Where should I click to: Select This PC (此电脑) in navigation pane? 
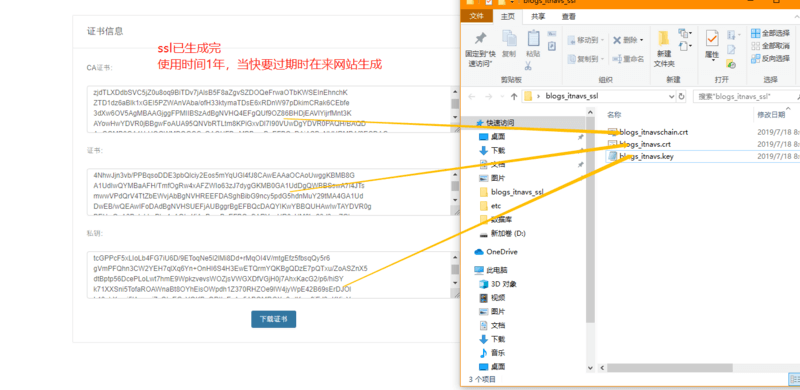490,270
